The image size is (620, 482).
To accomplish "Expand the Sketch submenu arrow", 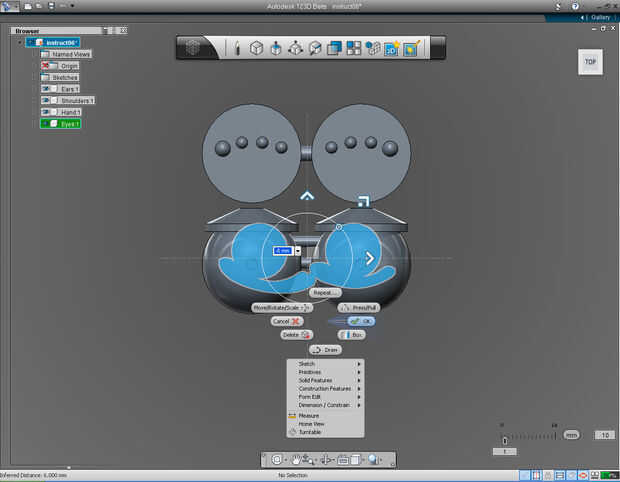I will coord(359,364).
